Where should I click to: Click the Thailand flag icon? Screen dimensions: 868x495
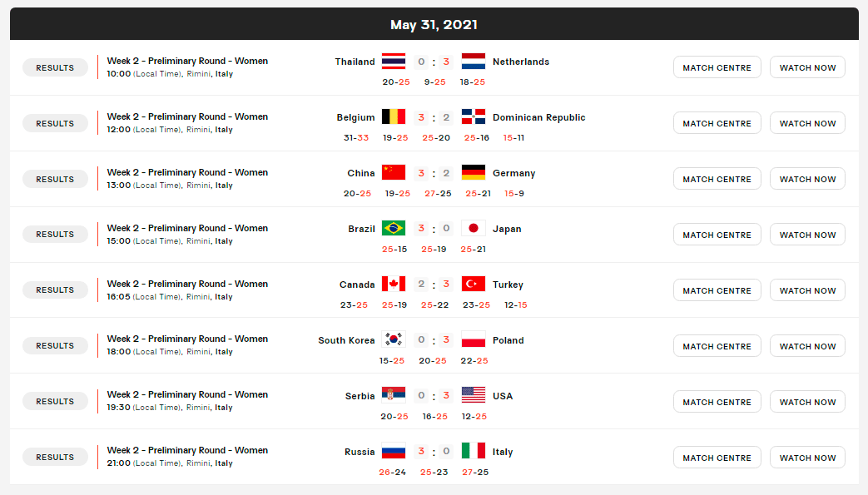coord(394,61)
